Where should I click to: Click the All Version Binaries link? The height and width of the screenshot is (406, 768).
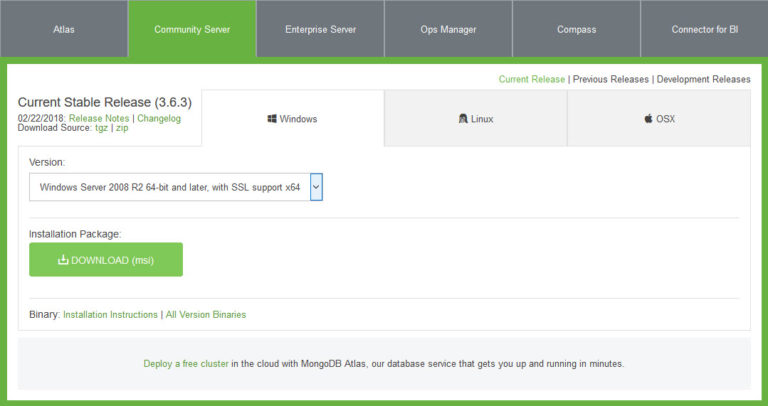[206, 314]
